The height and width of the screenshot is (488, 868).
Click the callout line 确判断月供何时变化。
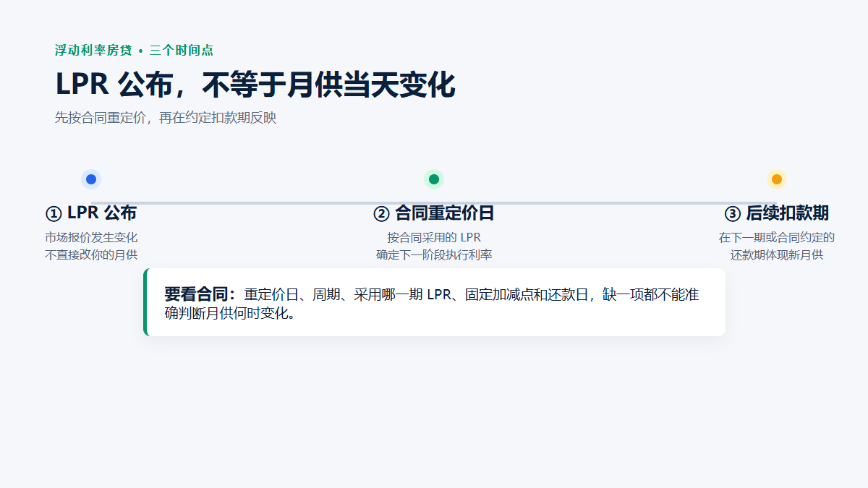[230, 314]
